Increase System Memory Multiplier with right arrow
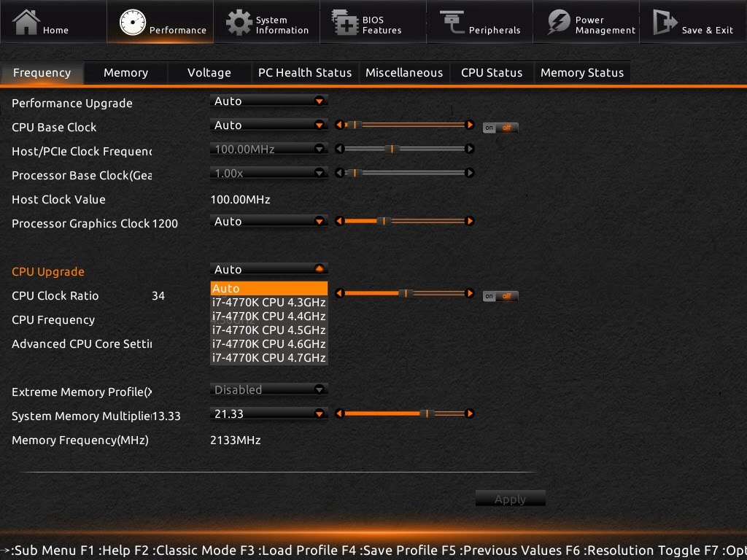This screenshot has height=560, width=747. 469,413
